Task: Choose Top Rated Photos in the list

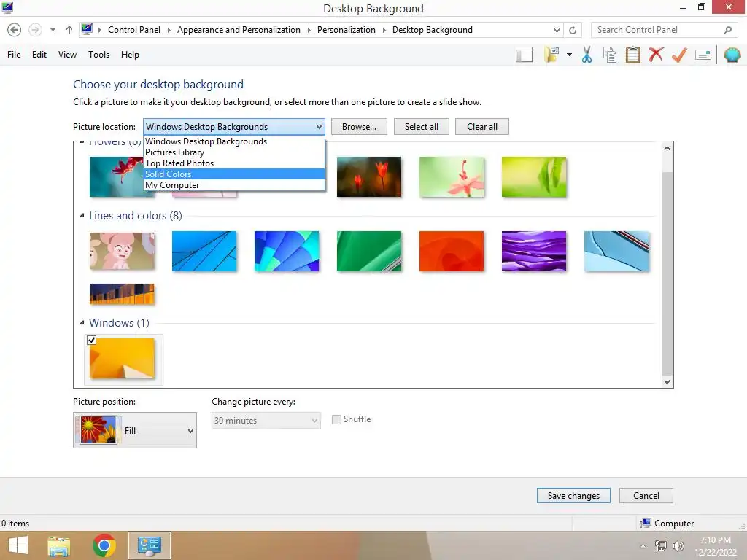Action: 234,163
